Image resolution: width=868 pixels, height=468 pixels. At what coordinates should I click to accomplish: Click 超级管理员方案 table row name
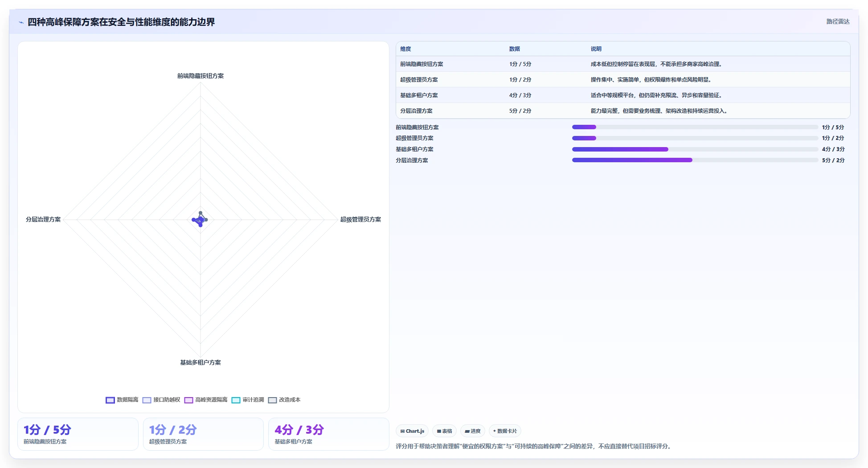pyautogui.click(x=419, y=80)
